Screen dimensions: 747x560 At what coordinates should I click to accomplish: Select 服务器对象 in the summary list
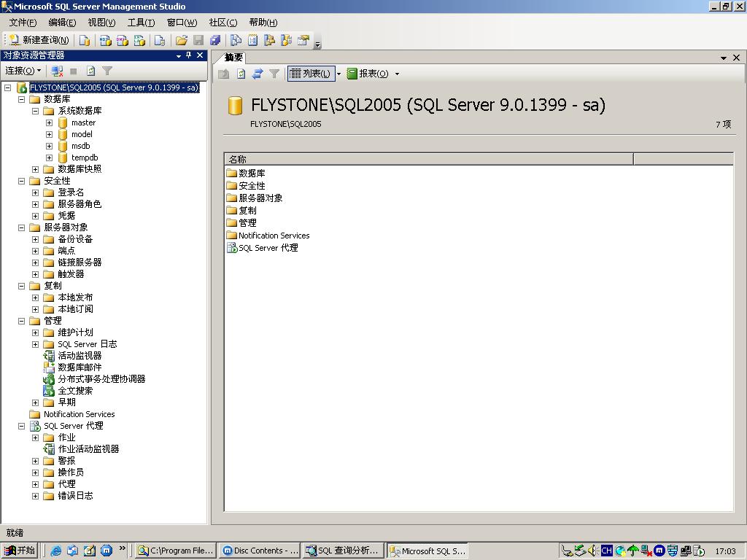point(260,198)
